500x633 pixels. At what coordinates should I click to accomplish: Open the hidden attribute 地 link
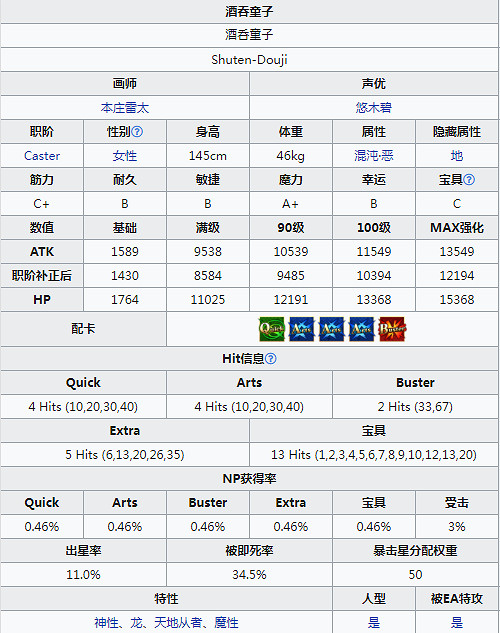[x=457, y=156]
